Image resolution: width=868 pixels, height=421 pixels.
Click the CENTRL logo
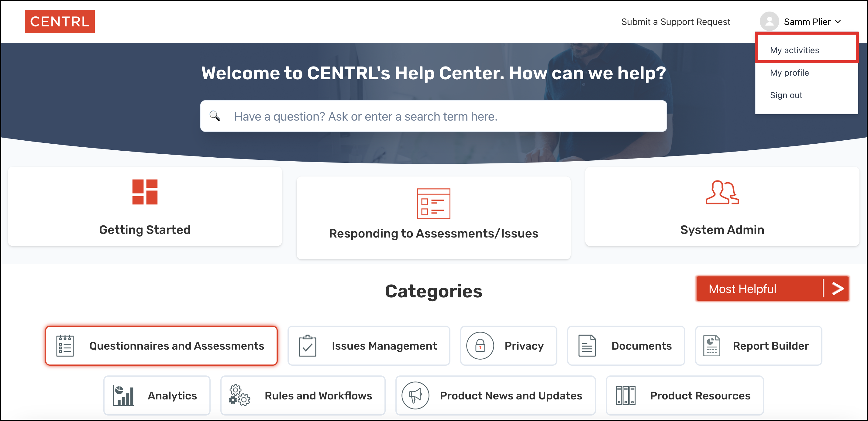click(x=60, y=22)
